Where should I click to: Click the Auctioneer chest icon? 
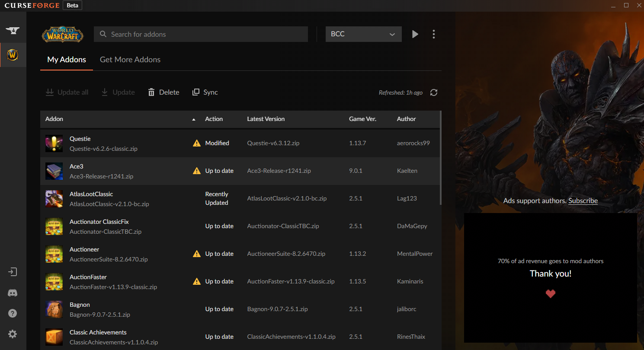pyautogui.click(x=54, y=254)
